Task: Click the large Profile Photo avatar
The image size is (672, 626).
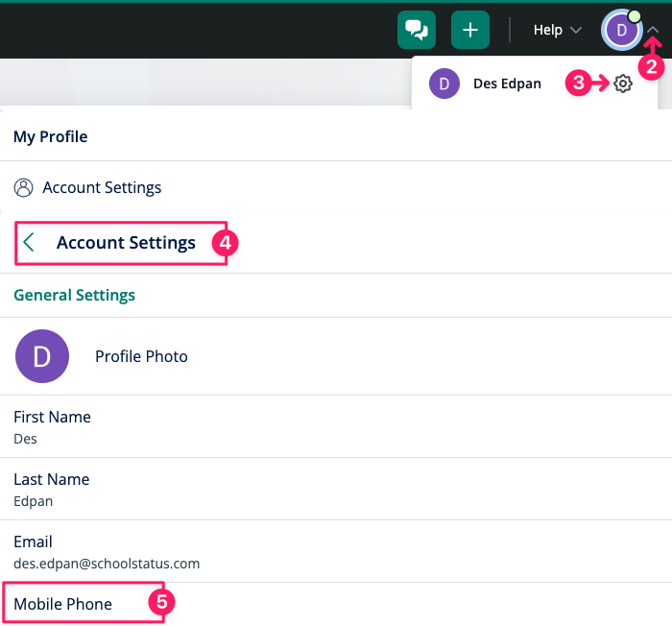Action: [42, 356]
